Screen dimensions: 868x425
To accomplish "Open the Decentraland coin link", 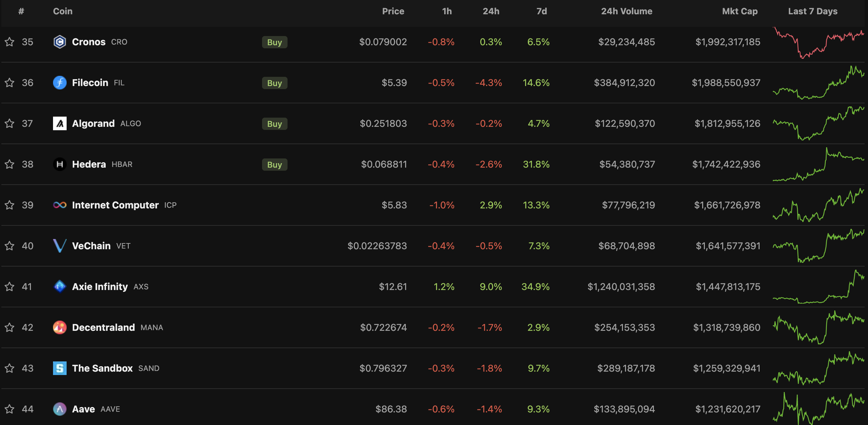I will [x=103, y=327].
